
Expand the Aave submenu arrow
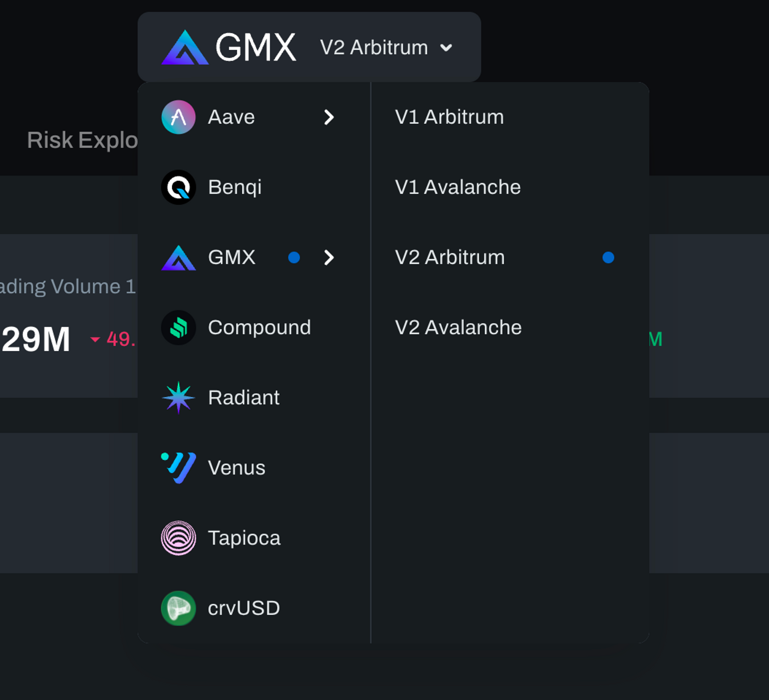(329, 117)
